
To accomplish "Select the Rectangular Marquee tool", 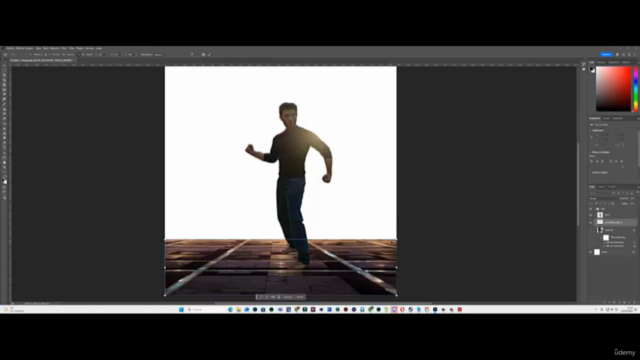I will click(x=4, y=71).
